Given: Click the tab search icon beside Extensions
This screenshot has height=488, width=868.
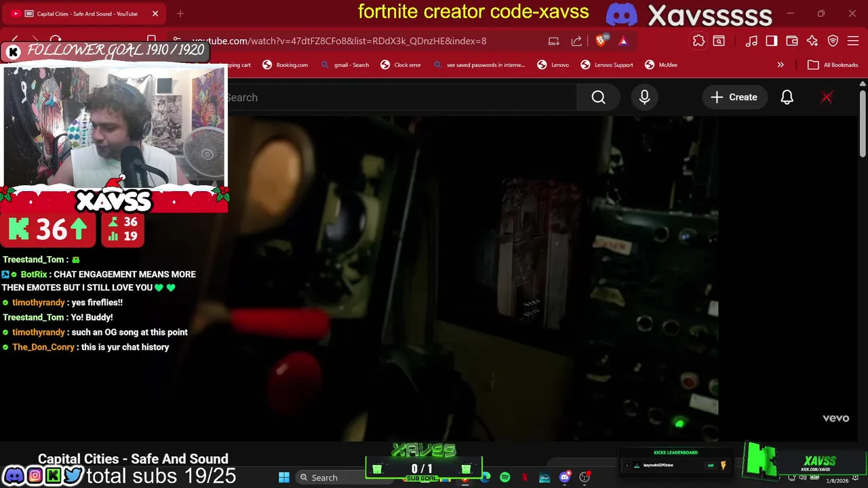Looking at the screenshot, I should (719, 41).
